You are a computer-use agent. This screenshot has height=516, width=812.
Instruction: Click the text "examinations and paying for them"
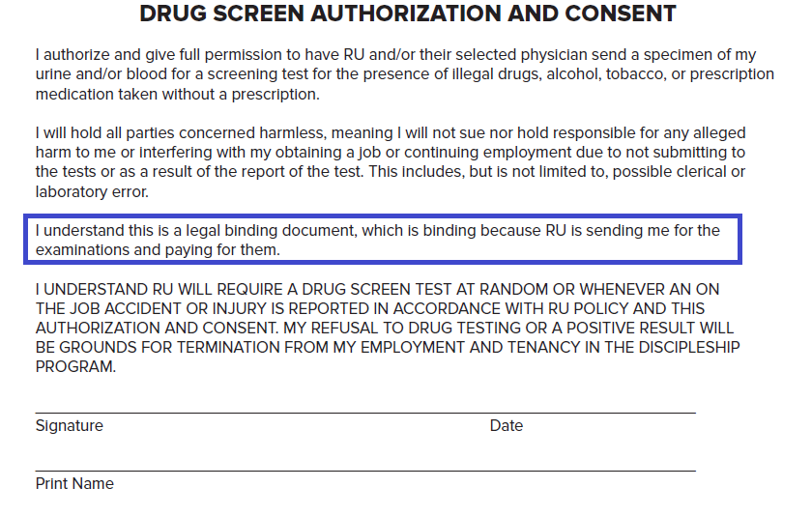158,250
